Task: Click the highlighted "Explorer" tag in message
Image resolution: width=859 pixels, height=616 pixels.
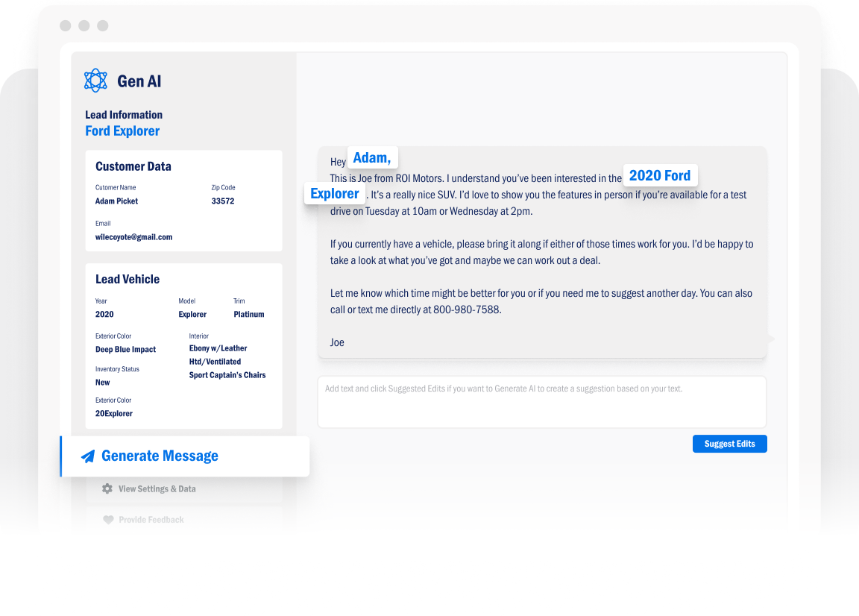Action: coord(335,193)
